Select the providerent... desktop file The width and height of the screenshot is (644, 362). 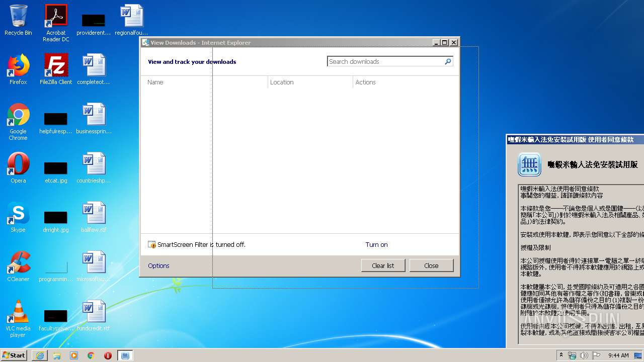94,24
